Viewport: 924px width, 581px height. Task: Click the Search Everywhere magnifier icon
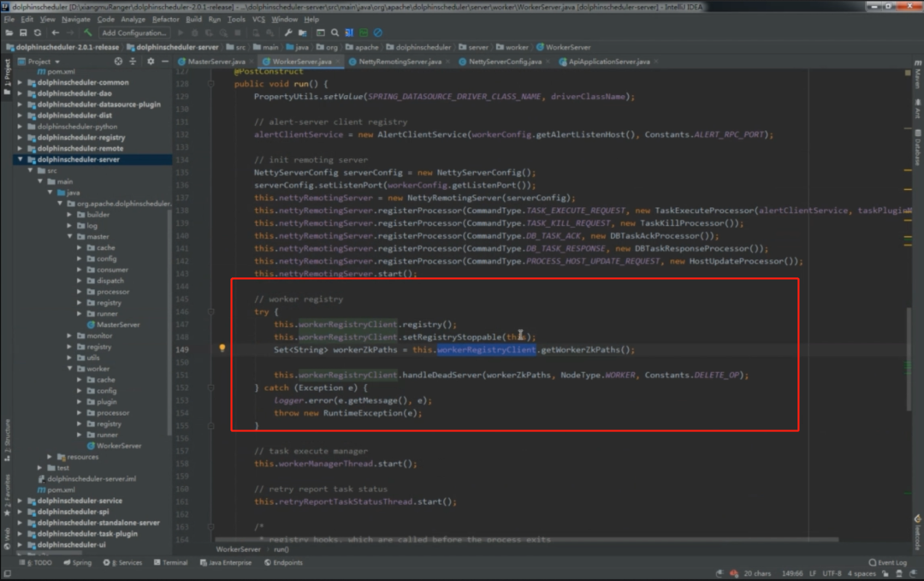335,33
